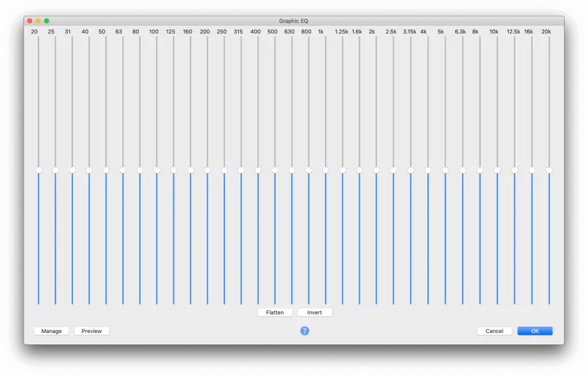588x376 pixels.
Task: Click the 100 Hz slider handle
Action: point(157,171)
